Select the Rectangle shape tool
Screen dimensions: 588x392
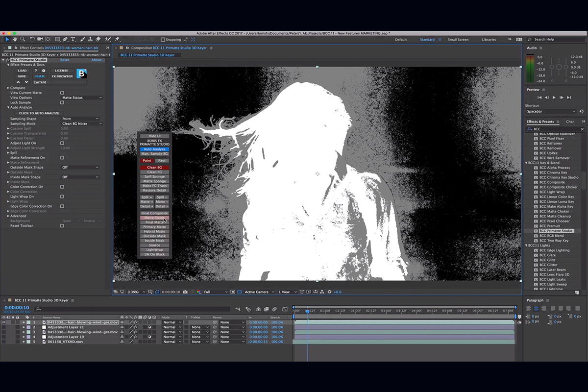(57, 39)
